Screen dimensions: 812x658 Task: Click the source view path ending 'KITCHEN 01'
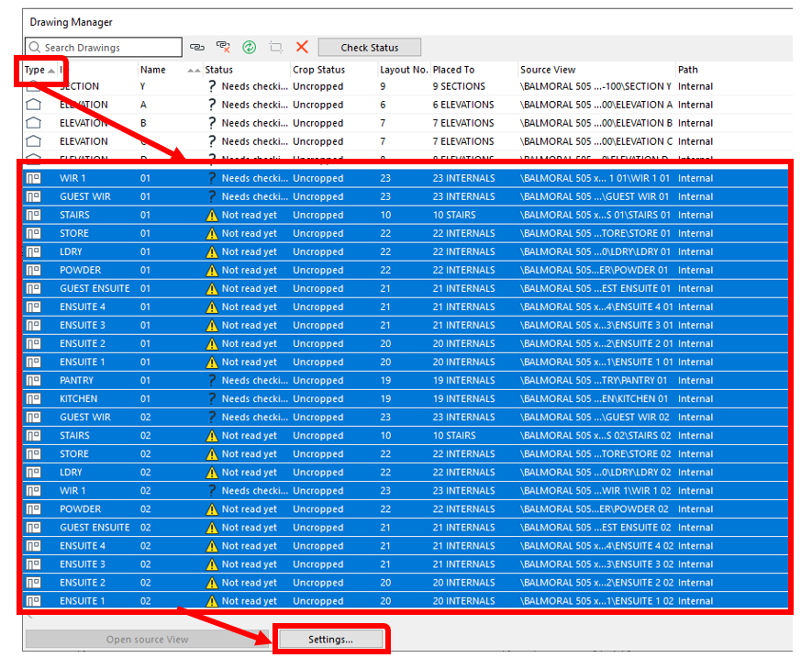(594, 399)
